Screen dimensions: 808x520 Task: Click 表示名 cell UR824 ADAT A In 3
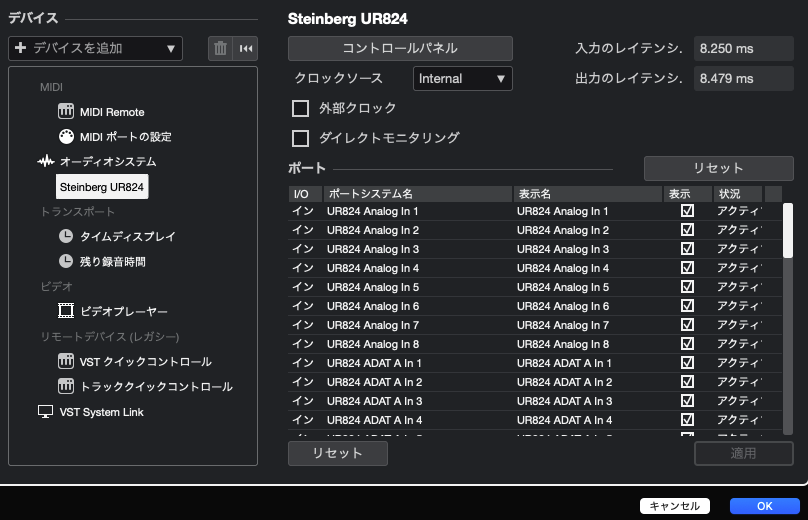point(564,401)
